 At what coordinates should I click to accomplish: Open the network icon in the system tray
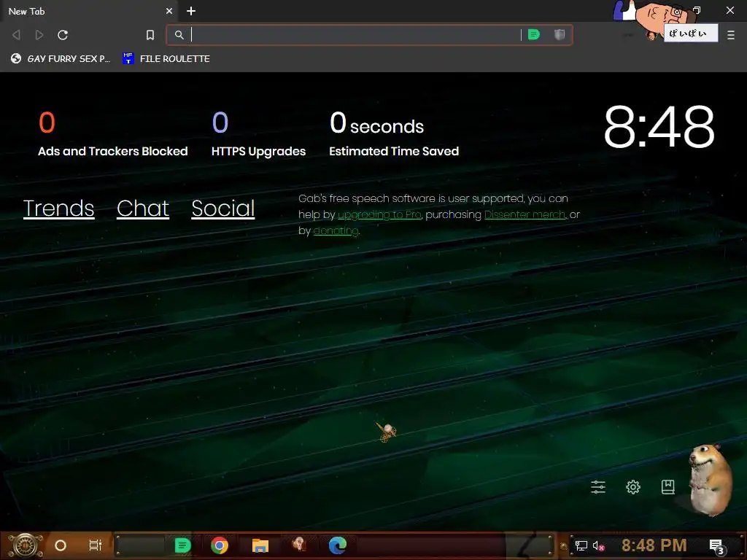tap(581, 545)
